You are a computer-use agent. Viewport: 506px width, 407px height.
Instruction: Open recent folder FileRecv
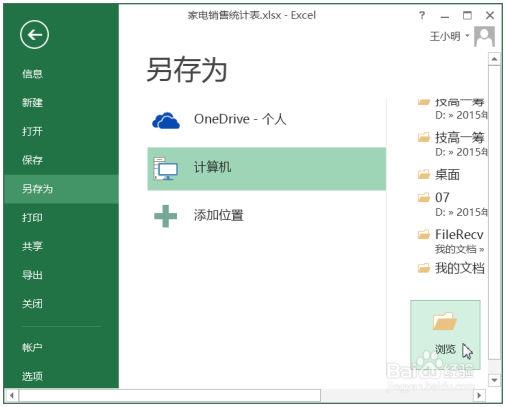coord(452,241)
